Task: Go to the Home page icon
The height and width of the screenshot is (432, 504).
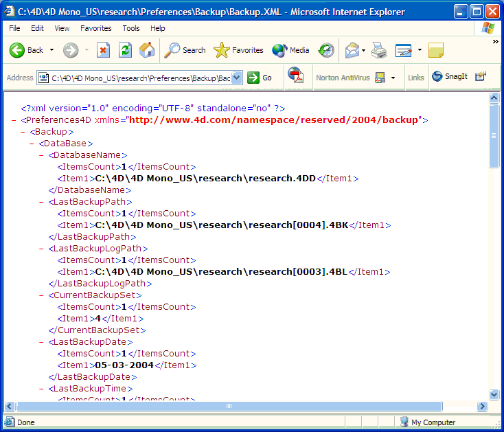Action: [x=146, y=50]
